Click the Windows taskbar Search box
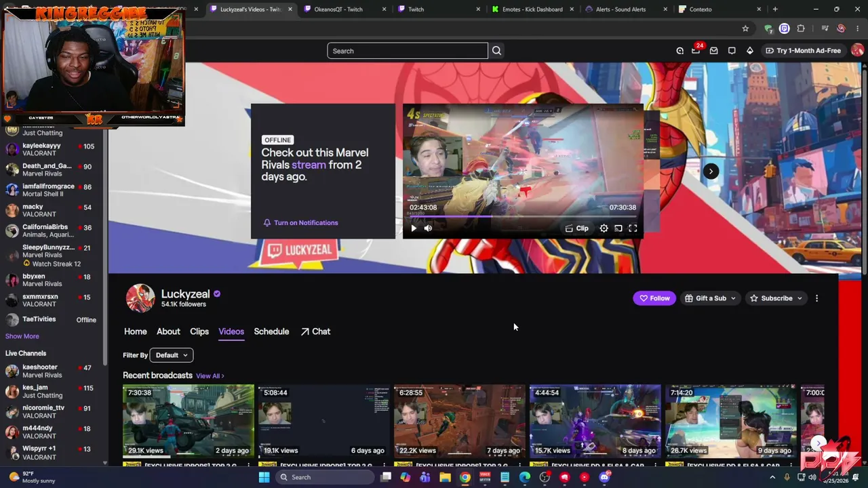868x488 pixels. click(325, 477)
